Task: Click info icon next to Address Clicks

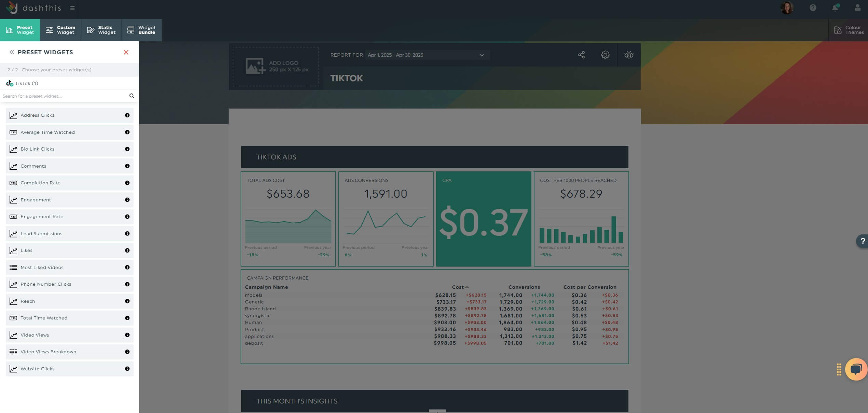Action: pyautogui.click(x=127, y=115)
